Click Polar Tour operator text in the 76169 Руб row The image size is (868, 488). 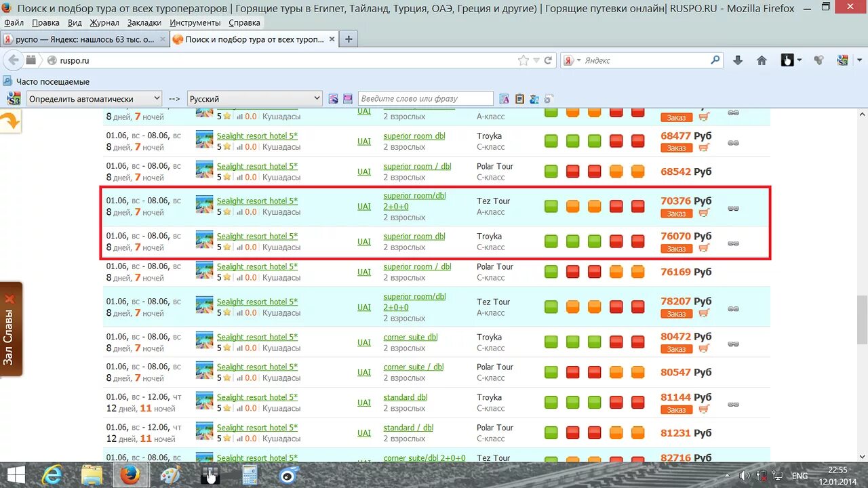point(495,266)
